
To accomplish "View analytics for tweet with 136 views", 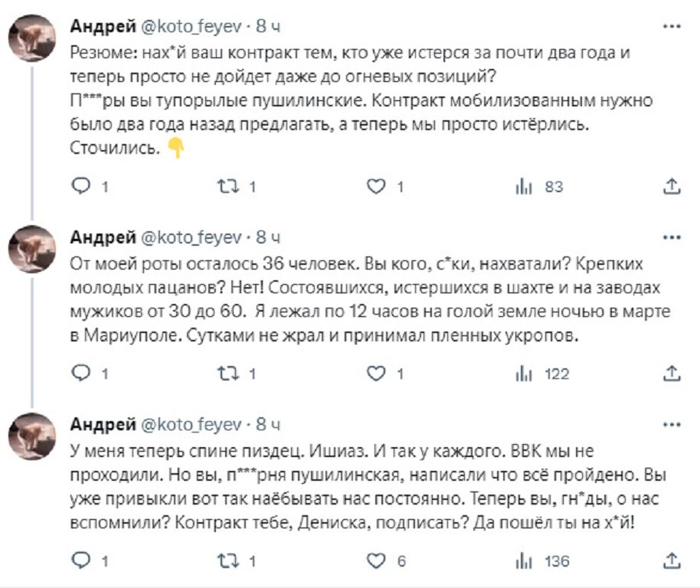I will [523, 561].
